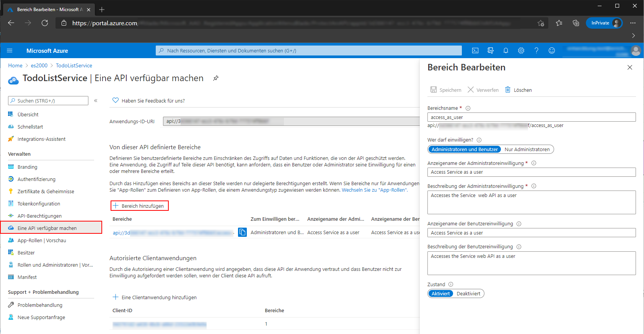Show info for Anzeigename der Administratoreinwilligung
This screenshot has width=644, height=334.
534,163
